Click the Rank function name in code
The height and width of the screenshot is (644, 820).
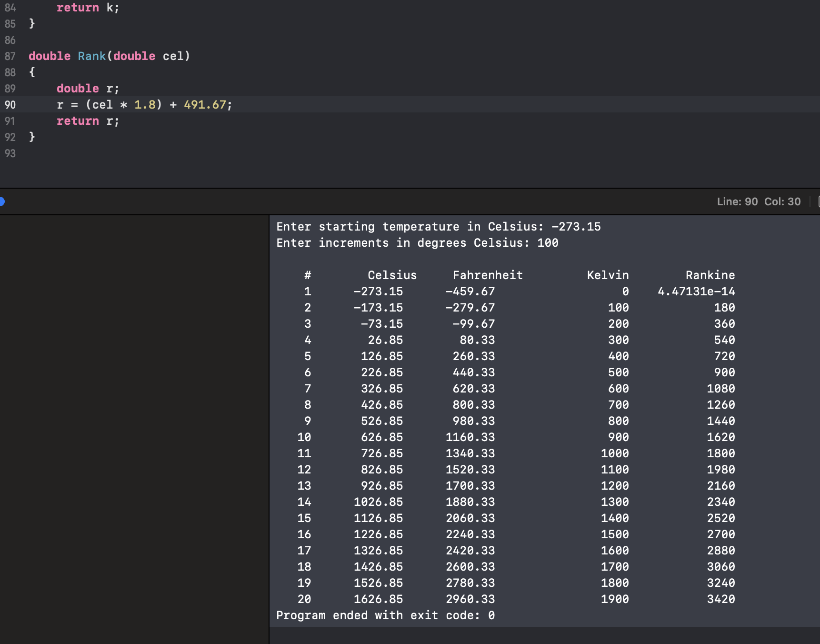point(92,56)
